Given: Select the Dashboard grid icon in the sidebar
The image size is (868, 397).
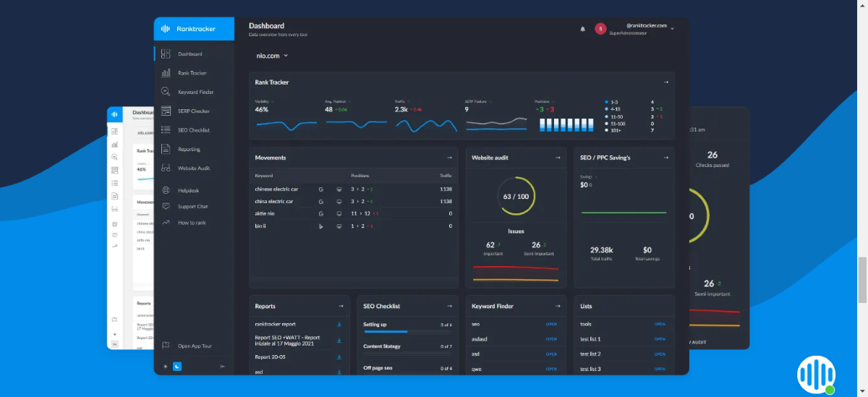Looking at the screenshot, I should 166,54.
